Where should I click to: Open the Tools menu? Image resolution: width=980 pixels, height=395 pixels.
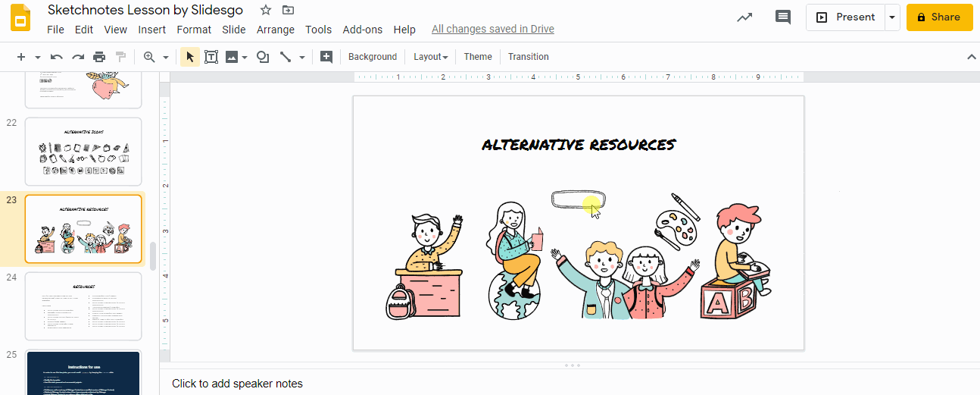(x=319, y=30)
